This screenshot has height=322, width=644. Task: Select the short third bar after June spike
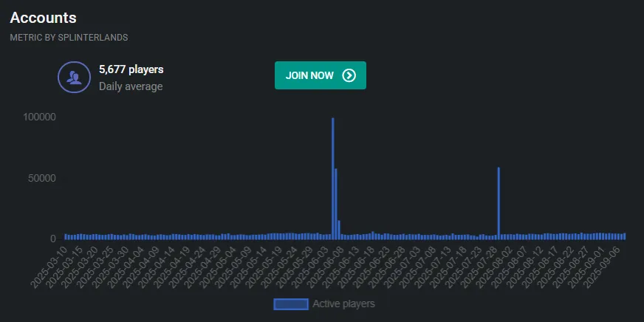click(339, 230)
